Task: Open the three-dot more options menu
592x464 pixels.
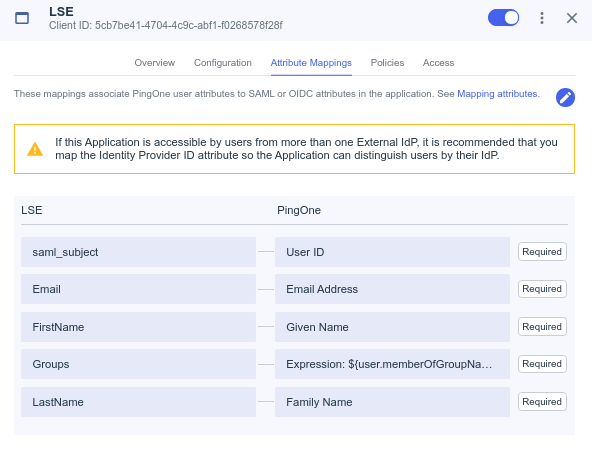Action: pos(542,18)
